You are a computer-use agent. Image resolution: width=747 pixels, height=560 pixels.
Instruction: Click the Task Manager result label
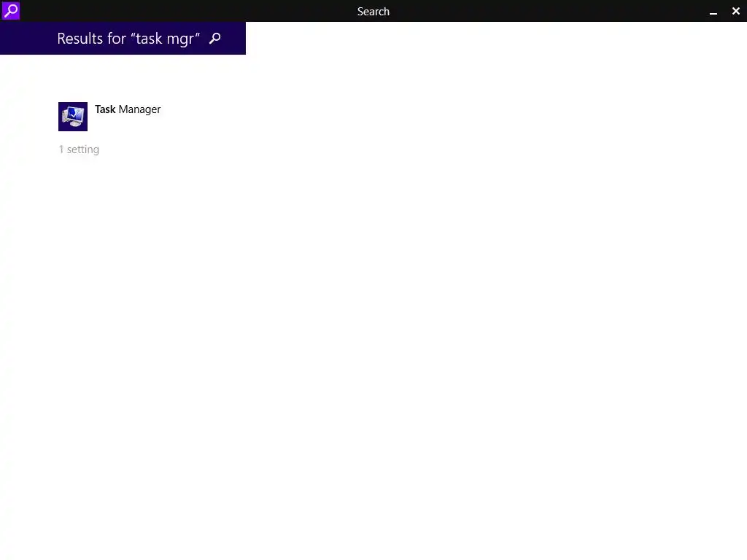128,109
